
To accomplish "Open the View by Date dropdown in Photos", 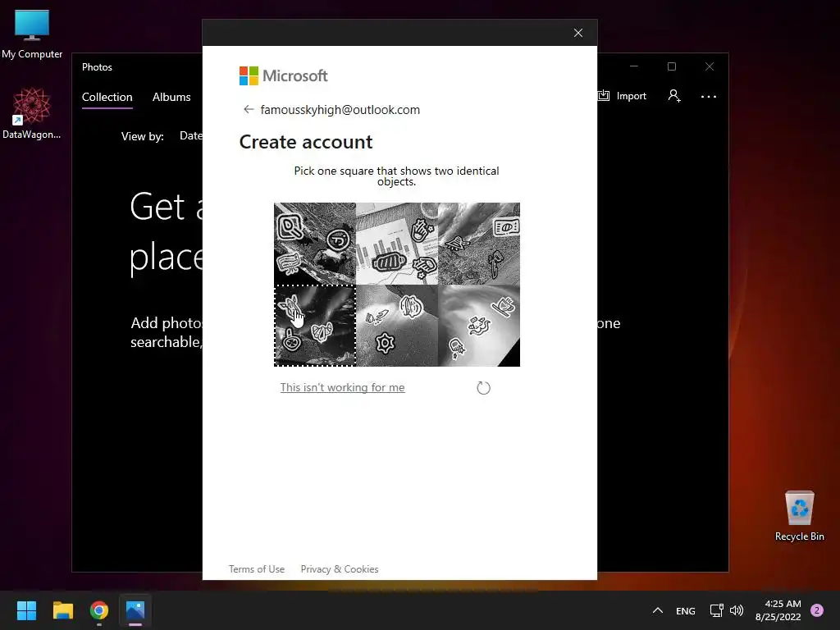I will point(190,136).
